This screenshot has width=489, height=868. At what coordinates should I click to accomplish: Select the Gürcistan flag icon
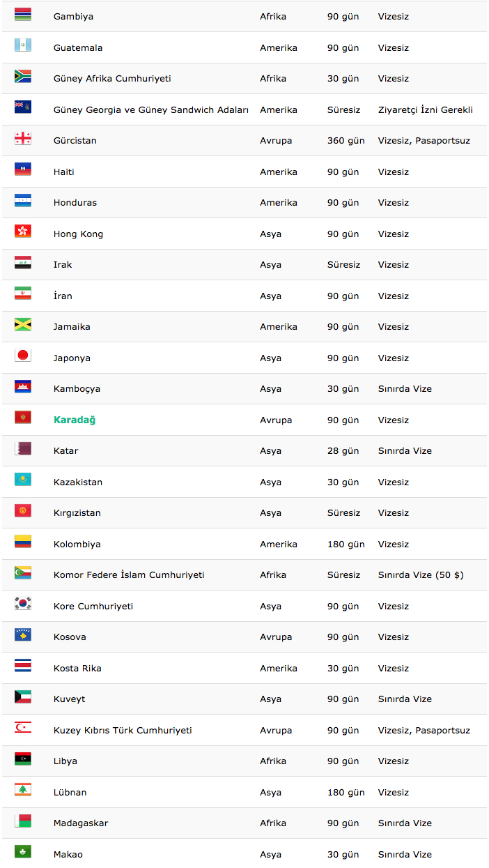(x=23, y=139)
